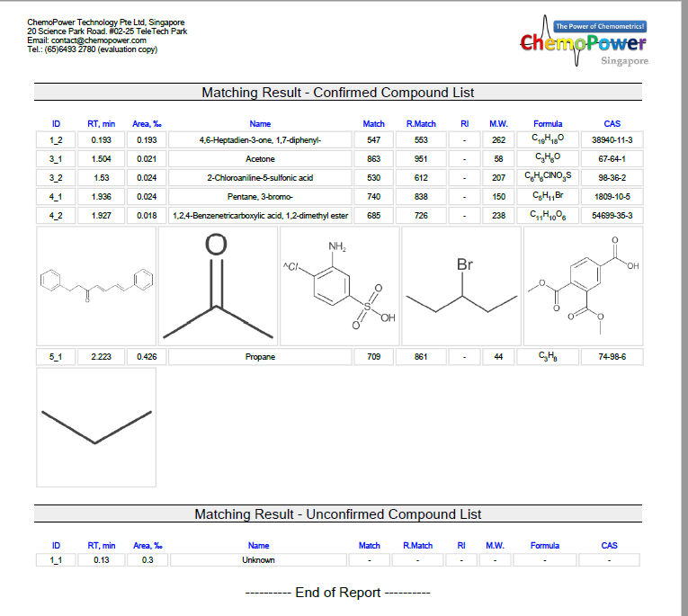Click the Matching Result Confirmed Compound List heading

(x=338, y=93)
